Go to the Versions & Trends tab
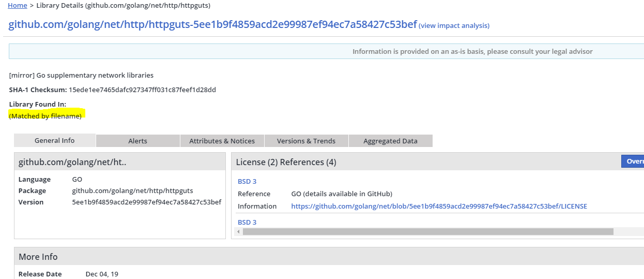 [x=306, y=141]
